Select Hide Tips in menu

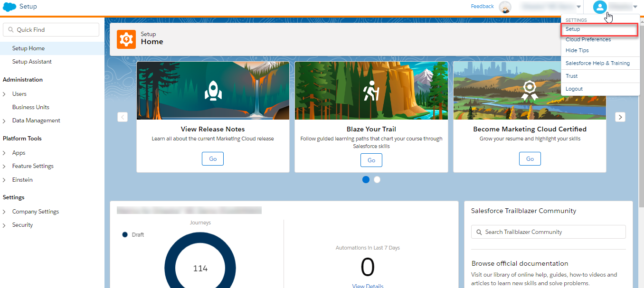(x=577, y=50)
